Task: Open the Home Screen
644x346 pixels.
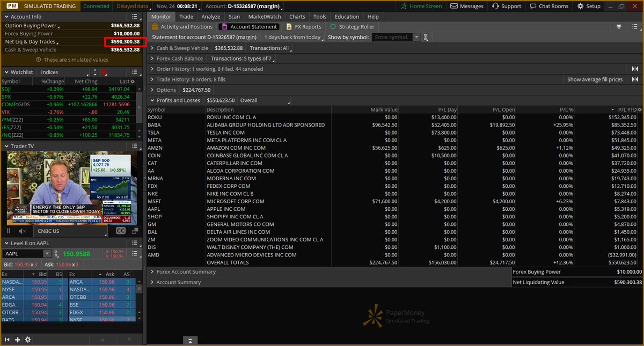Action: pyautogui.click(x=422, y=6)
